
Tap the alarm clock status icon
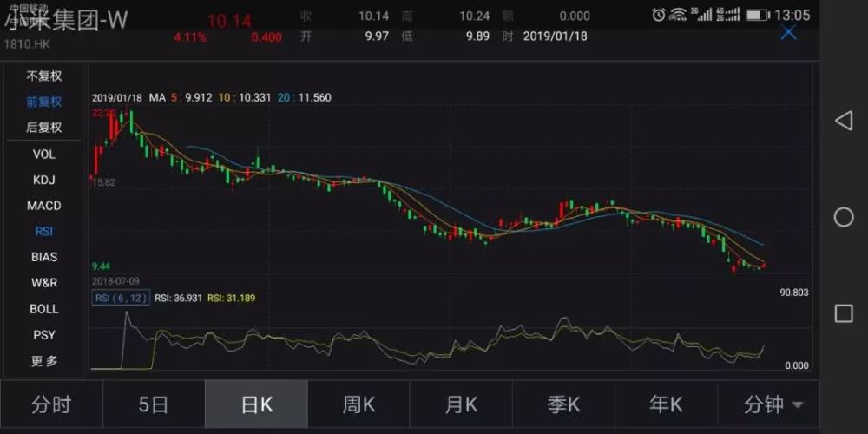659,15
